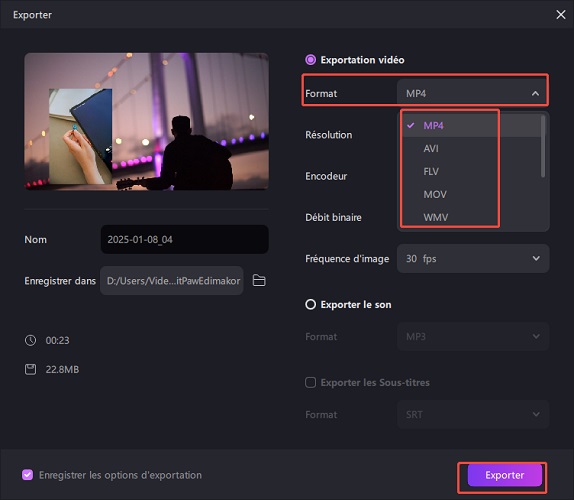Click the file size disk icon
Viewport: 574px width, 500px height.
[30, 369]
